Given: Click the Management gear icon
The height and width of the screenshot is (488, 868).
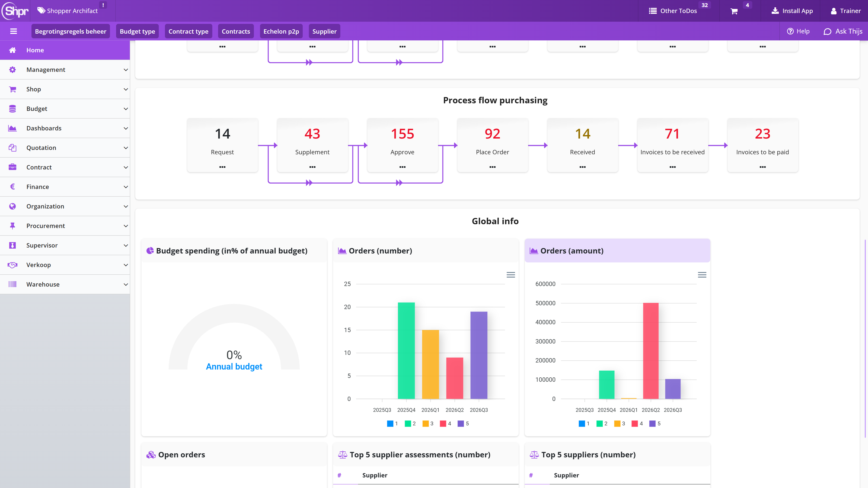Looking at the screenshot, I should pos(12,70).
